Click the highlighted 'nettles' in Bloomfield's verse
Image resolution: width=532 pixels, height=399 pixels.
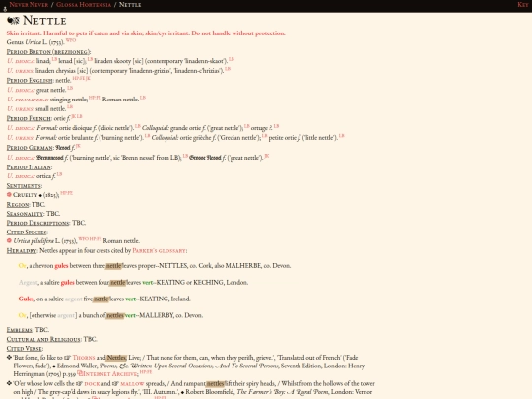tap(216, 384)
